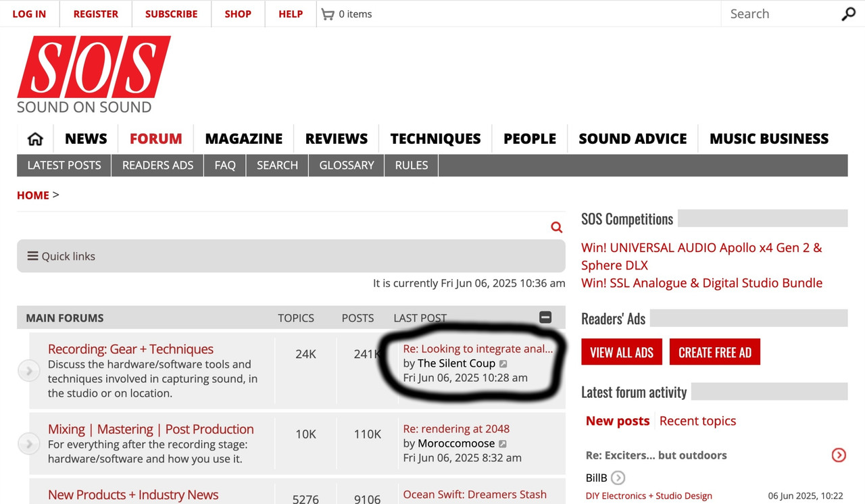The width and height of the screenshot is (865, 504).
Task: Open LATEST POSTS in the forum submenu
Action: 64,166
